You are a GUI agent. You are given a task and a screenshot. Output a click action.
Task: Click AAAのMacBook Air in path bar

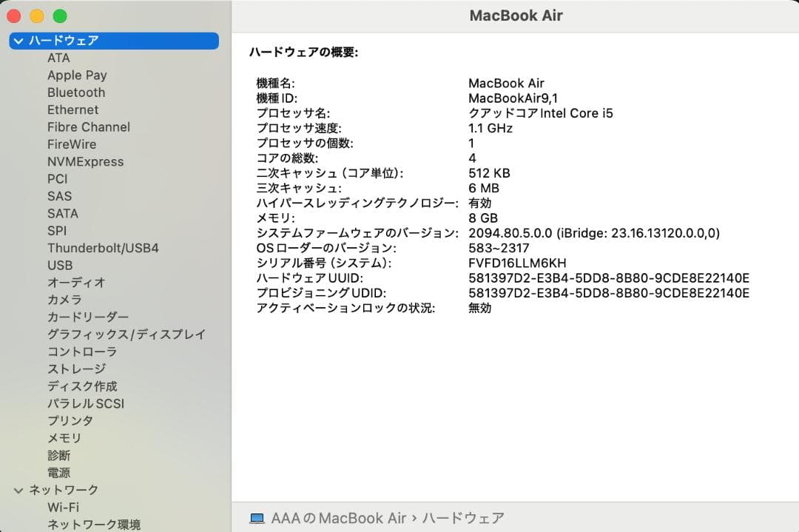click(339, 518)
